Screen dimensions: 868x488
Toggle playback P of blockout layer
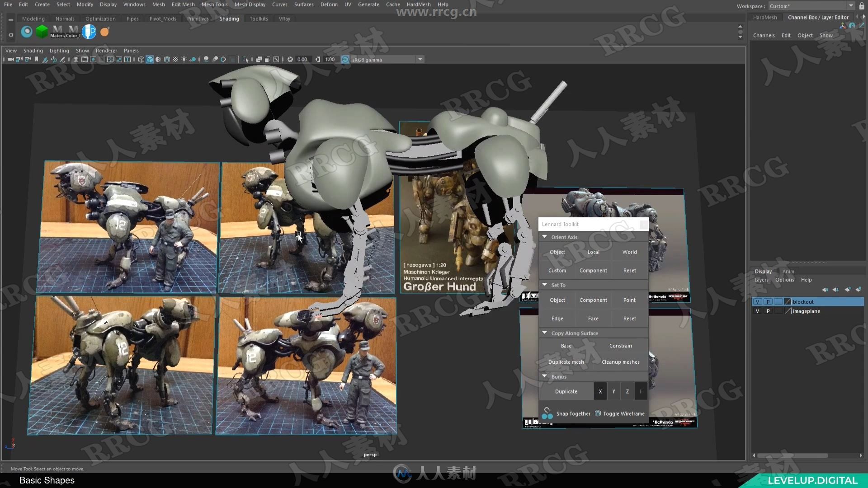768,302
